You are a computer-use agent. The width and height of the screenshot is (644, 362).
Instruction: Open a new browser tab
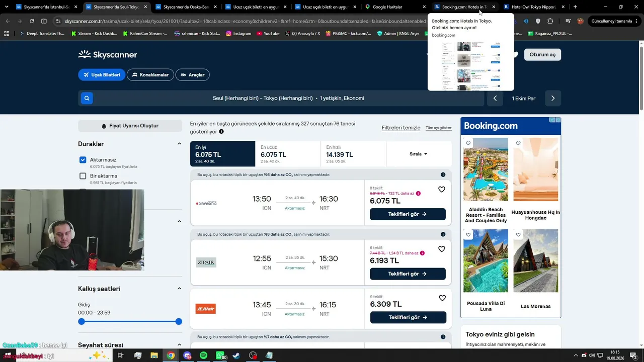click(x=575, y=7)
